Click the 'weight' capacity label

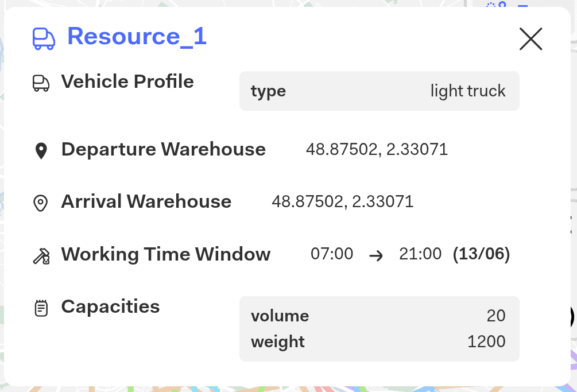point(278,342)
